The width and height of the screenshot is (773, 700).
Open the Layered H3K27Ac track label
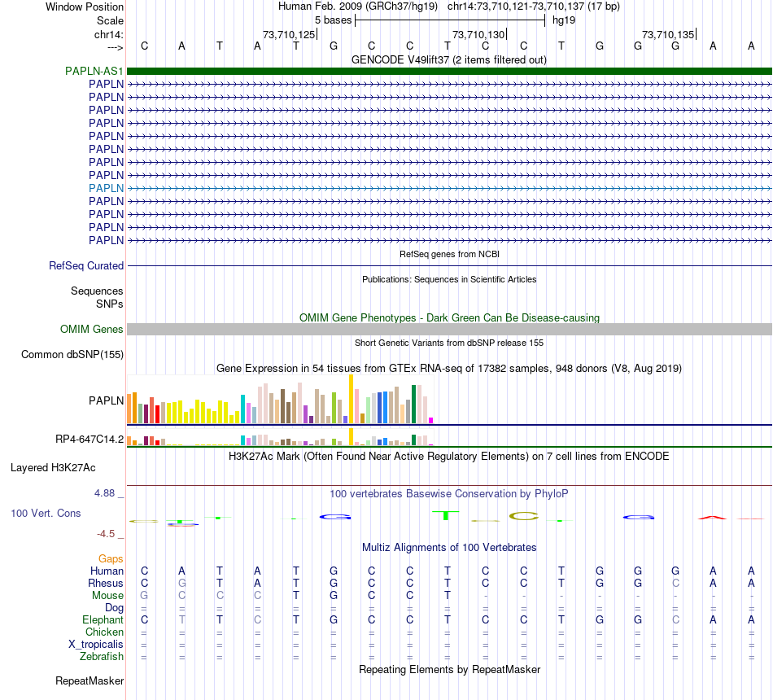(53, 467)
